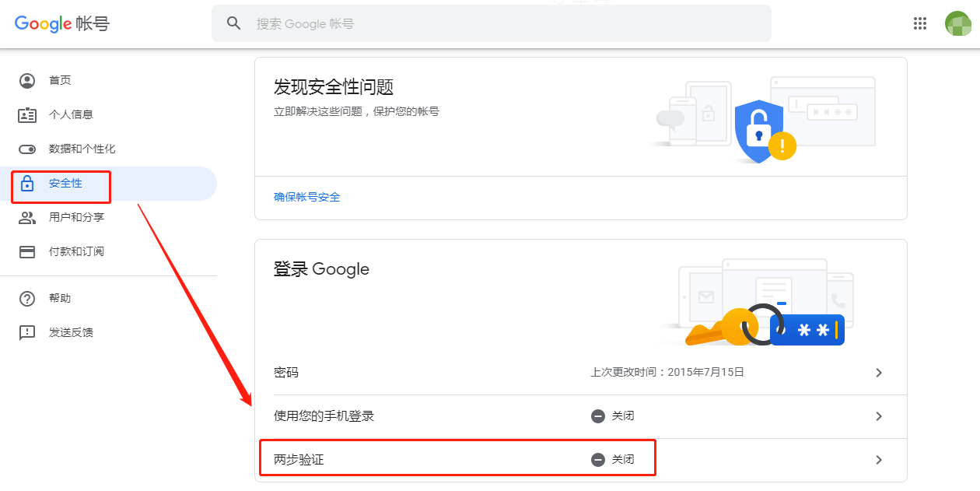Expand the 使用您的手机登录 chevron
The height and width of the screenshot is (491, 980).
pos(879,416)
